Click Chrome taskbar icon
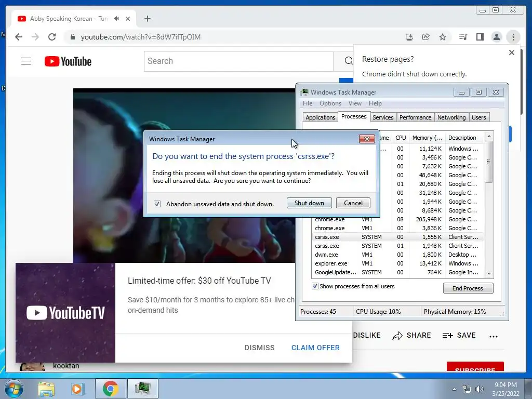The height and width of the screenshot is (399, 532). tap(110, 389)
